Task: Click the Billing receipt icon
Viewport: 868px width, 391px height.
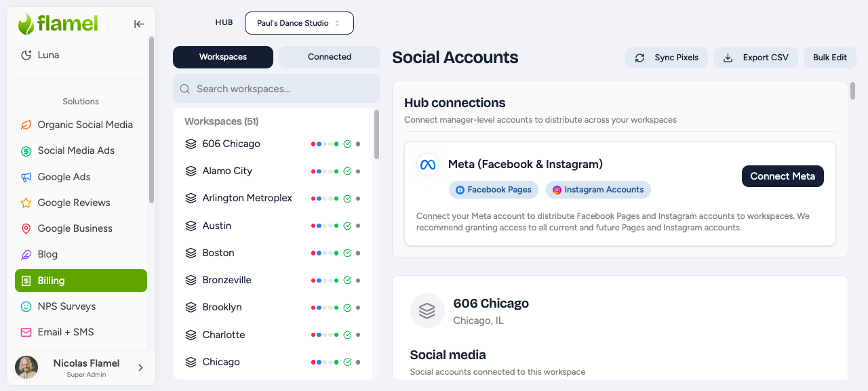Action: point(26,281)
